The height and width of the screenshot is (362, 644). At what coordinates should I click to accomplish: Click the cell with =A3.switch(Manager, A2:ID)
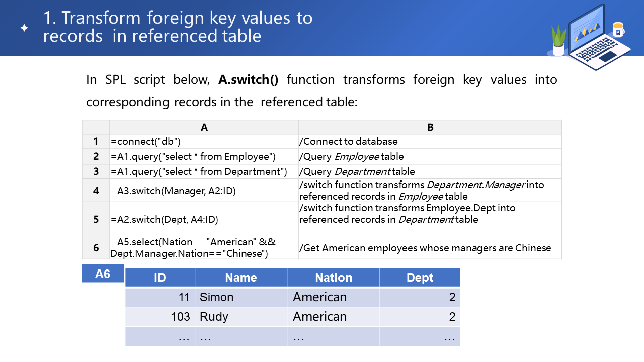tap(204, 191)
